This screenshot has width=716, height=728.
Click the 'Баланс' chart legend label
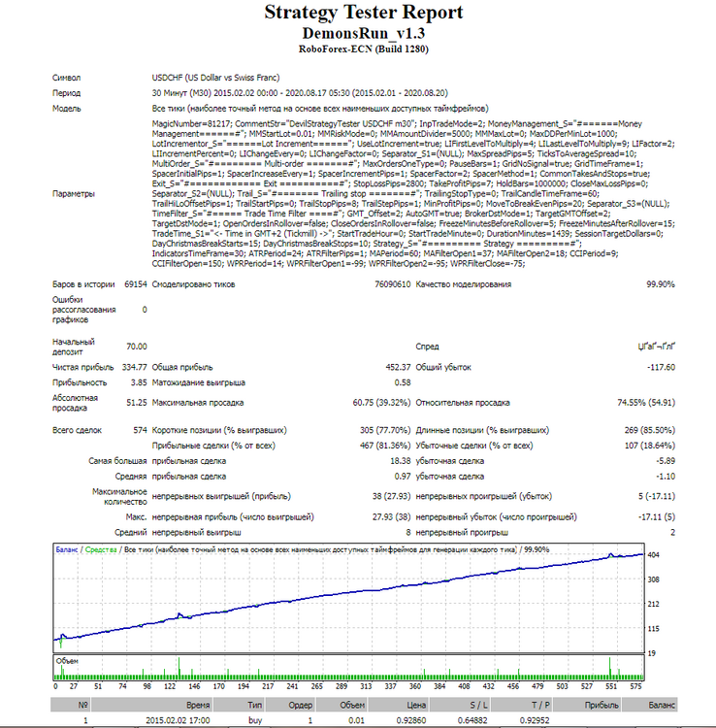67,549
